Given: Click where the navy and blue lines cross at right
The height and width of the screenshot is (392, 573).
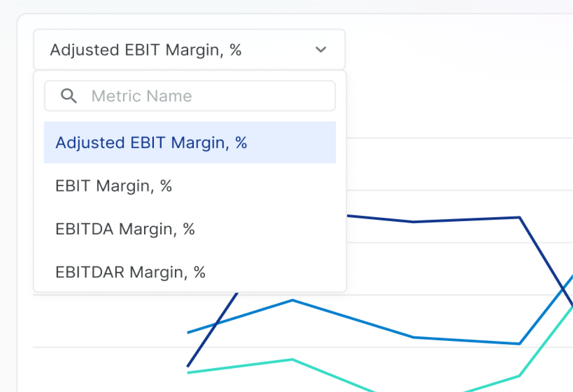Looking at the screenshot, I should (564, 289).
